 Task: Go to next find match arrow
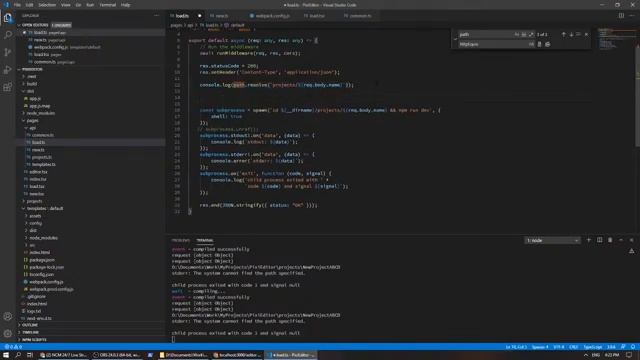click(x=571, y=34)
